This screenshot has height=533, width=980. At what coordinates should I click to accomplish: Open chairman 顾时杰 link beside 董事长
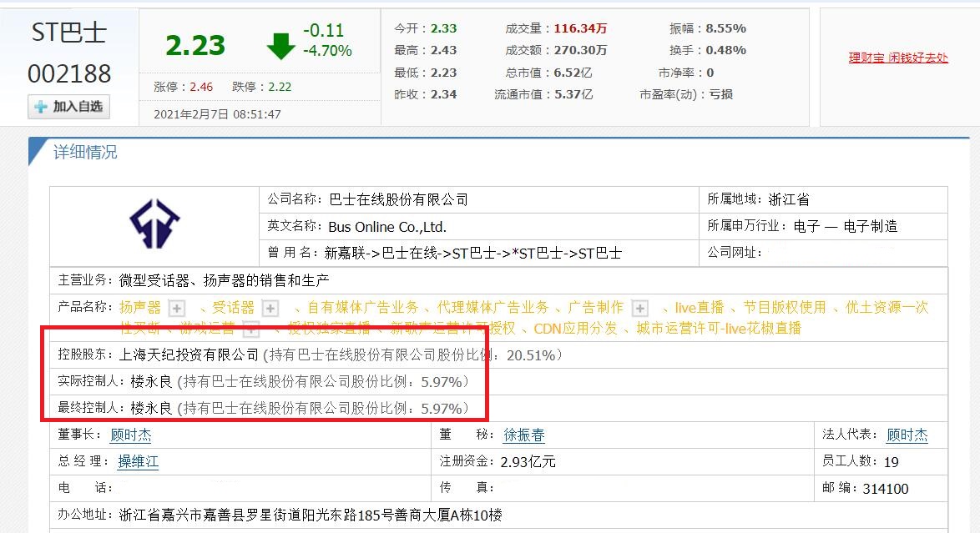point(130,435)
